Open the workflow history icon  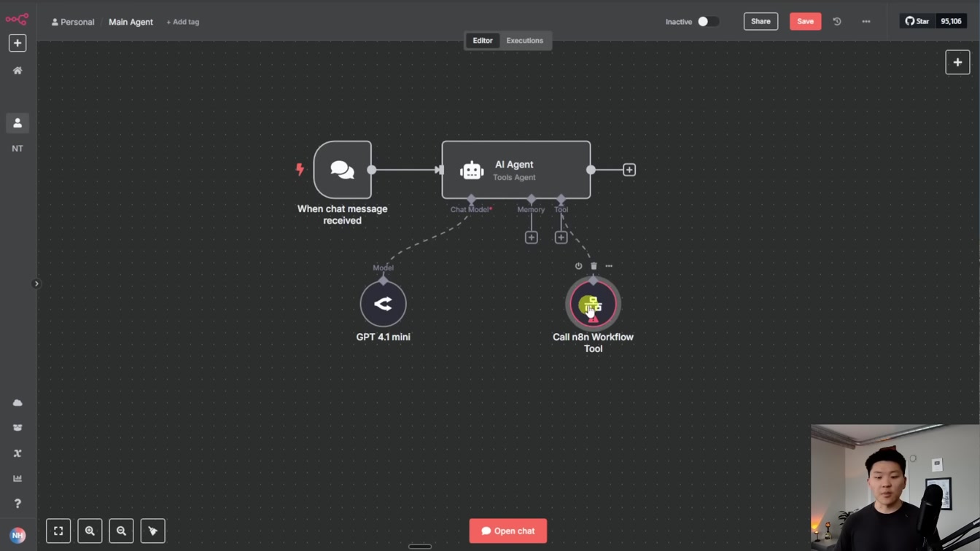click(x=837, y=22)
